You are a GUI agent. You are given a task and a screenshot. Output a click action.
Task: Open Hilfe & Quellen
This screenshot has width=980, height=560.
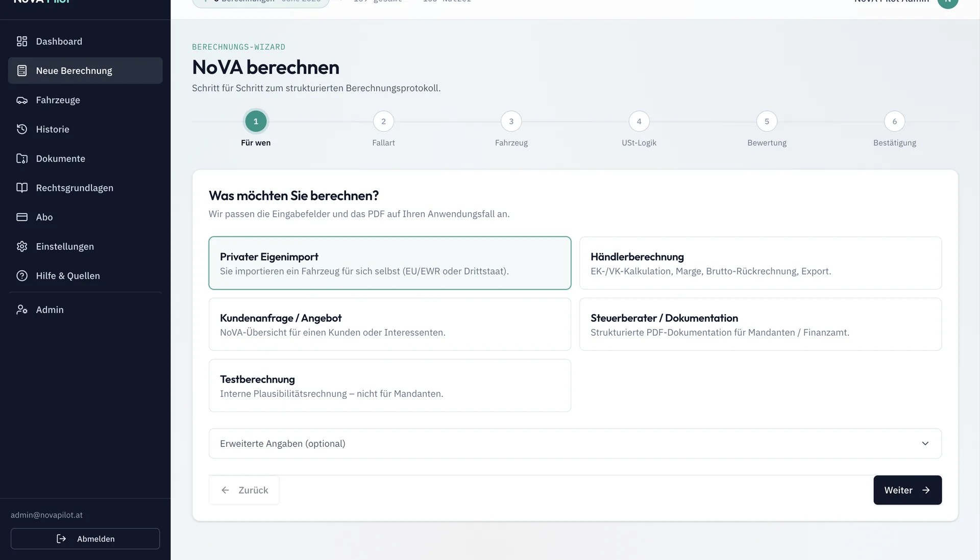(85, 276)
